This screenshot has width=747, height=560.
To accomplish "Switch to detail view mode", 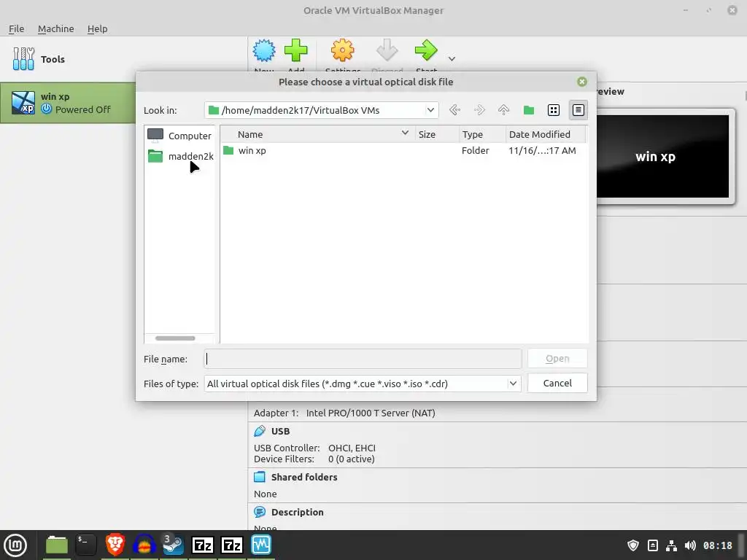I will 578,110.
